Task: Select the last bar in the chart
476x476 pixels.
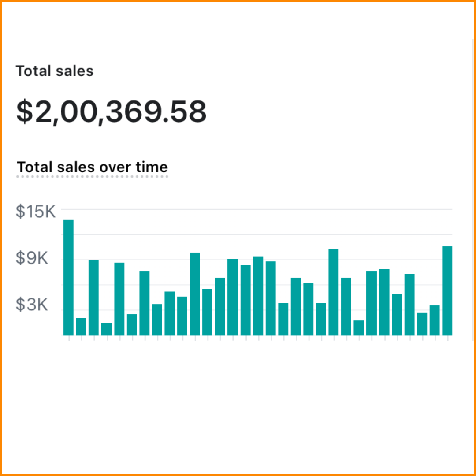Action: pos(447,291)
